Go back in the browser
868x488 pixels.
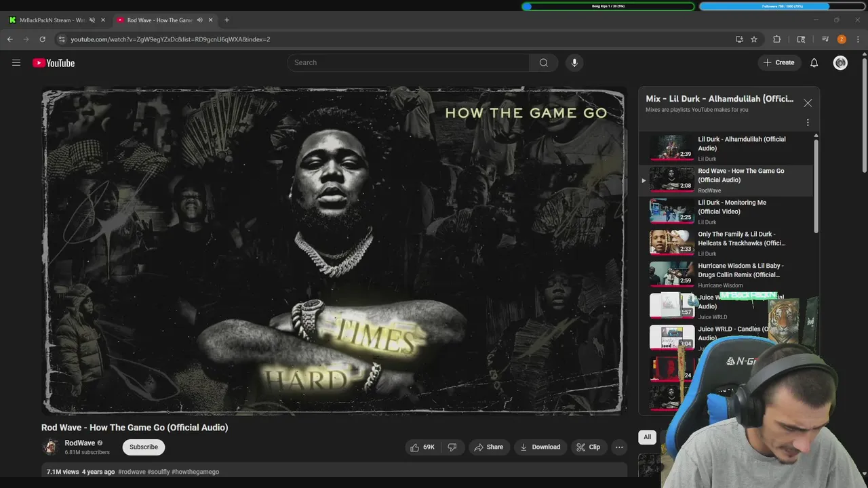pyautogui.click(x=9, y=39)
